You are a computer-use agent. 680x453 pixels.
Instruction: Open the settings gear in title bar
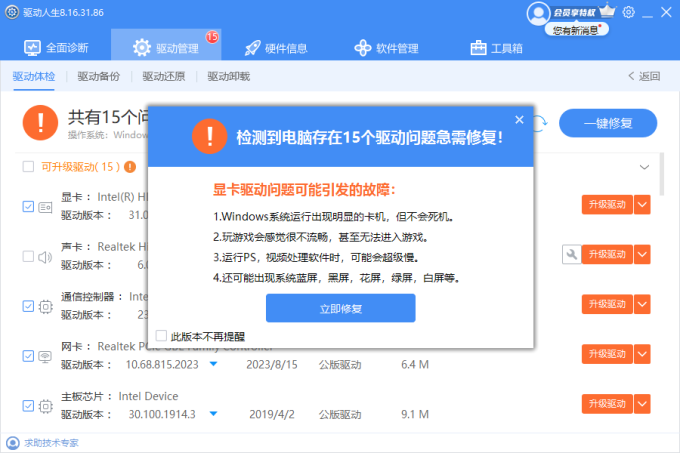[x=628, y=12]
